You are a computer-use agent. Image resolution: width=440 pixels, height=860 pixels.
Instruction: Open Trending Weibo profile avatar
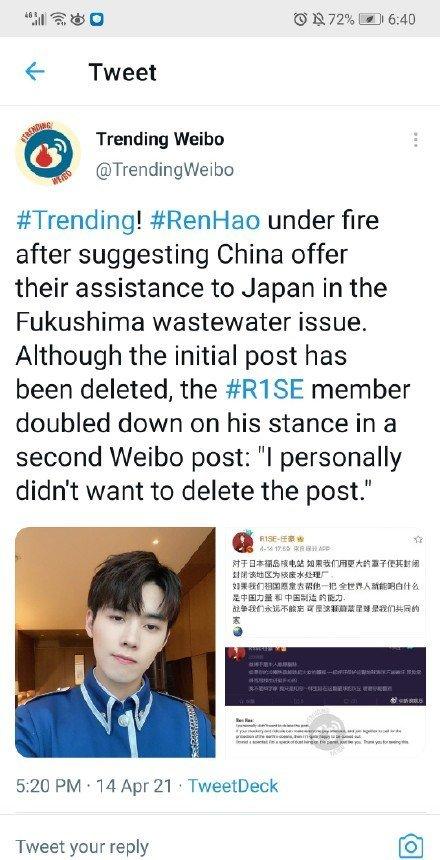coord(48,154)
